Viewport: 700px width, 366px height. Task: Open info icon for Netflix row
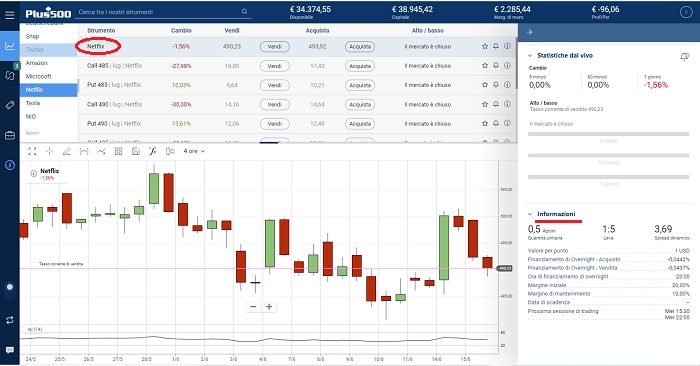tap(507, 46)
